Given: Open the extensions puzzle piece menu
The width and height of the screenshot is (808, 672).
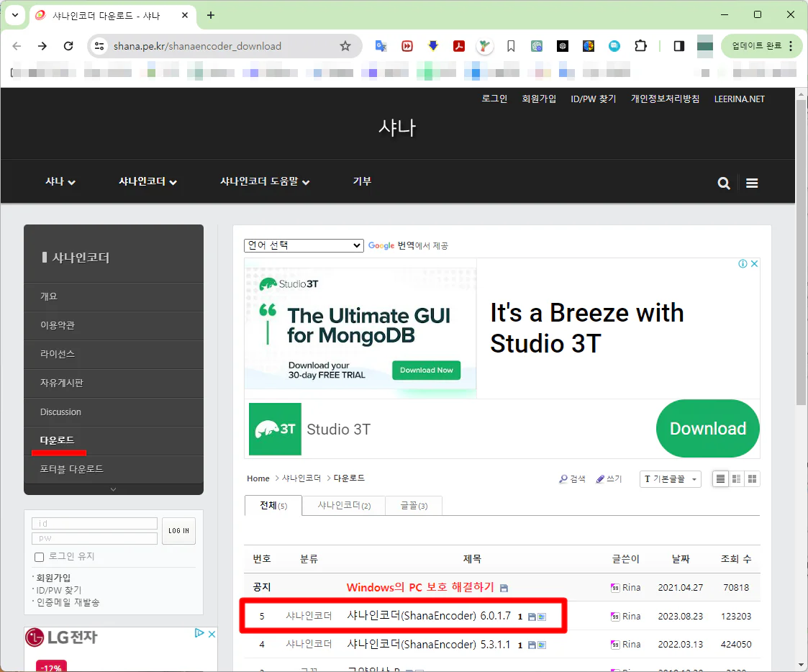Looking at the screenshot, I should [x=640, y=46].
